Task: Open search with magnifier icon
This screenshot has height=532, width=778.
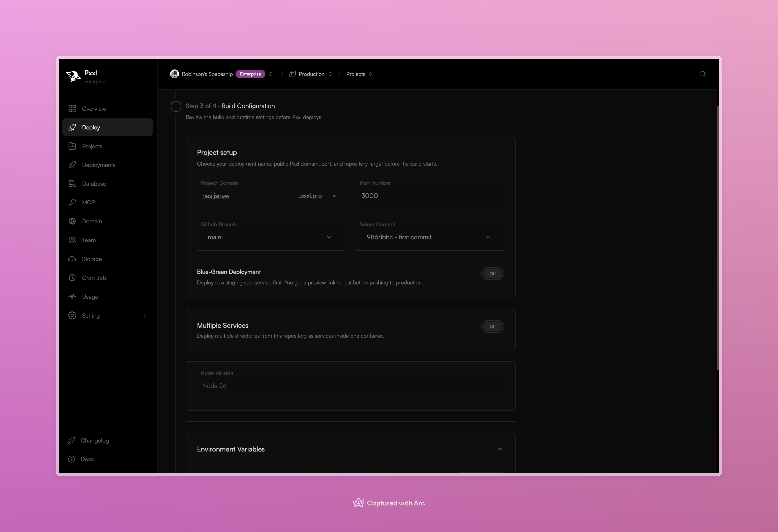Action: coord(702,74)
